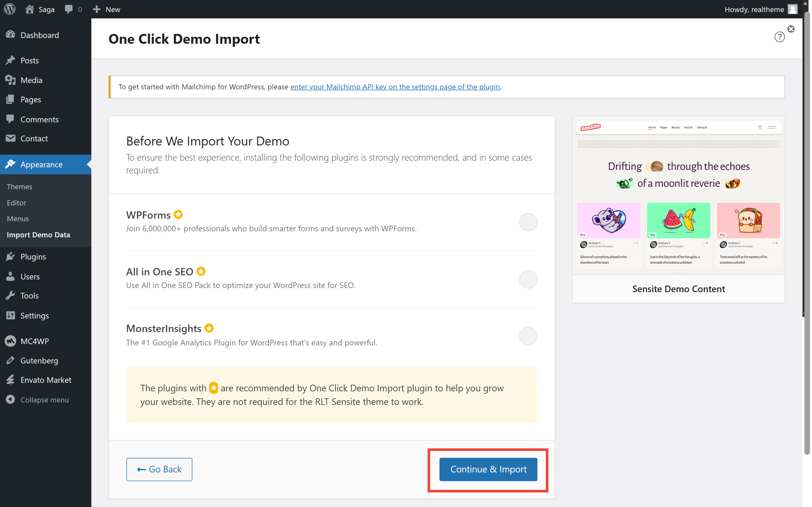Expand the Howdy, realtheme account menu

754,9
